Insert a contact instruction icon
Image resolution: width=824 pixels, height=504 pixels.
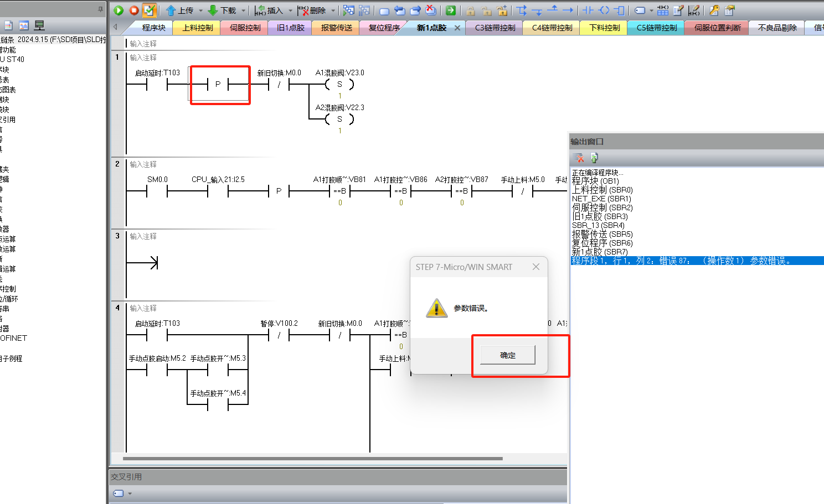(x=588, y=11)
